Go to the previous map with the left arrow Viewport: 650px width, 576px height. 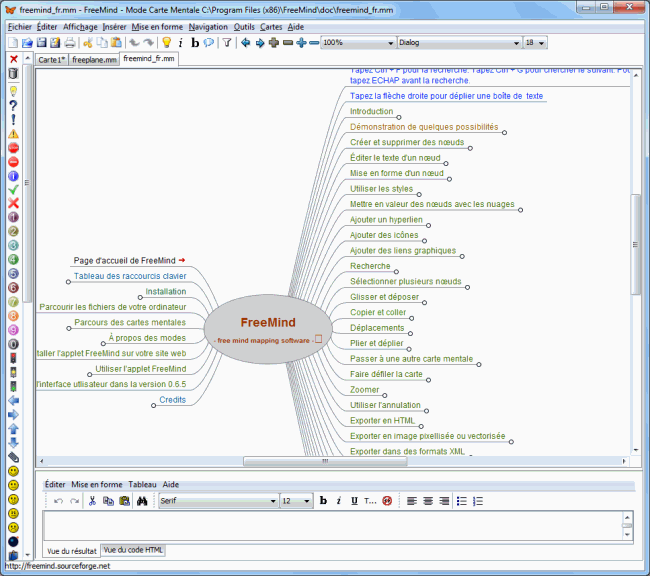[245, 43]
